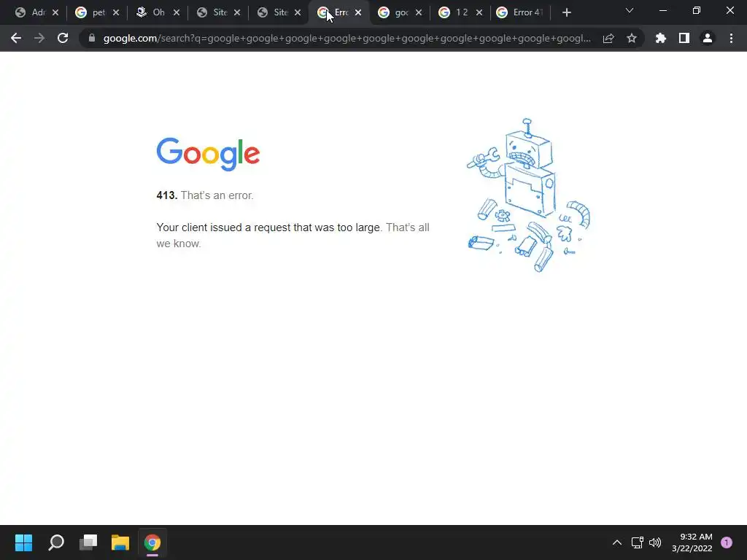Open network status tray icon
This screenshot has width=747, height=560.
637,542
